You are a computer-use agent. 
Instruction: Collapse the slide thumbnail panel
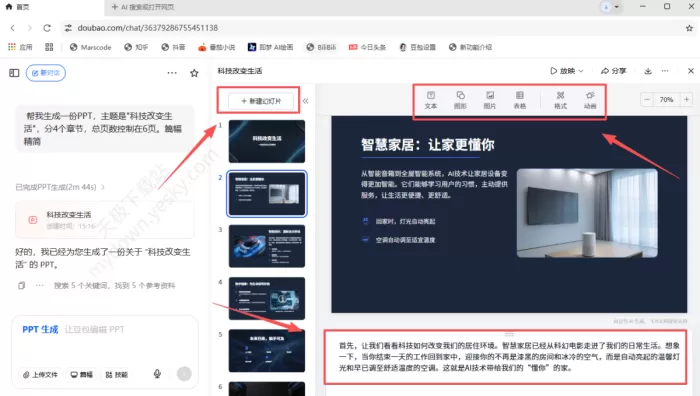point(305,101)
